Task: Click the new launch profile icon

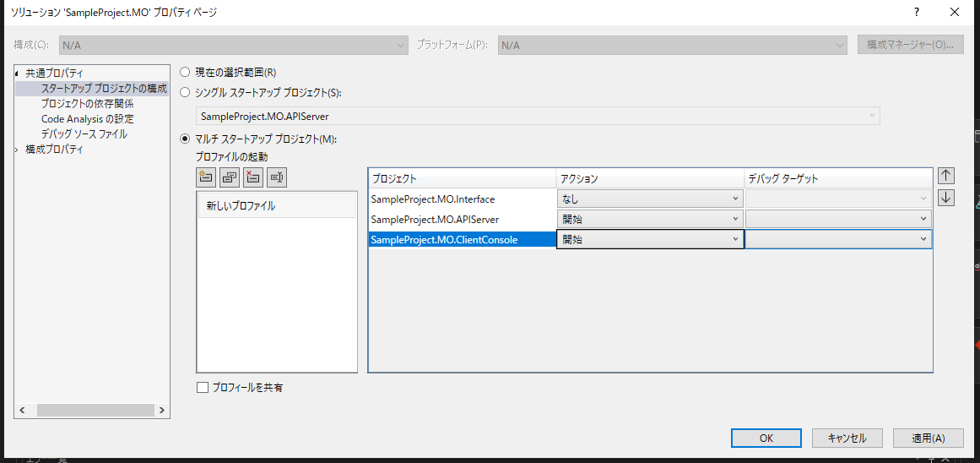Action: pyautogui.click(x=206, y=177)
